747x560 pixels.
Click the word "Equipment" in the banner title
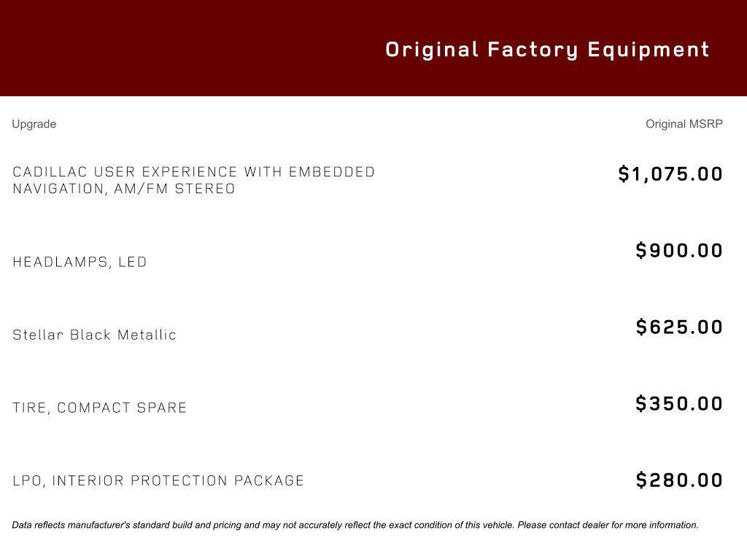pyautogui.click(x=649, y=50)
